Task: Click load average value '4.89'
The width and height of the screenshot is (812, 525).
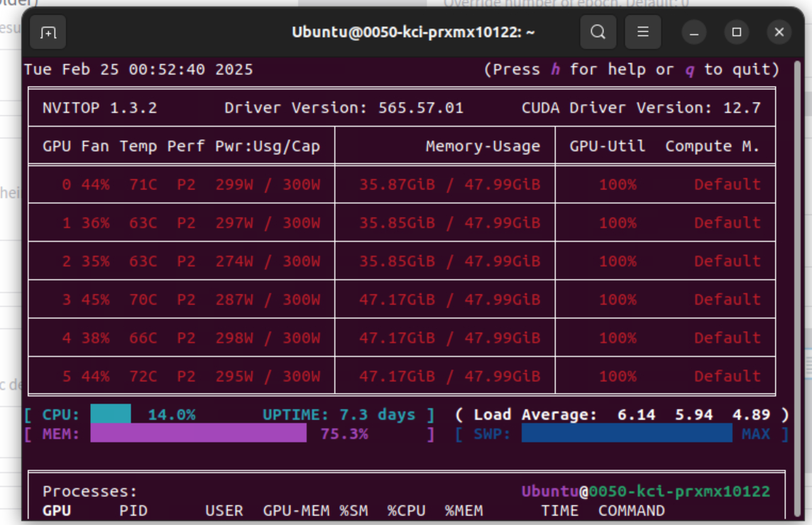Action: pos(751,415)
